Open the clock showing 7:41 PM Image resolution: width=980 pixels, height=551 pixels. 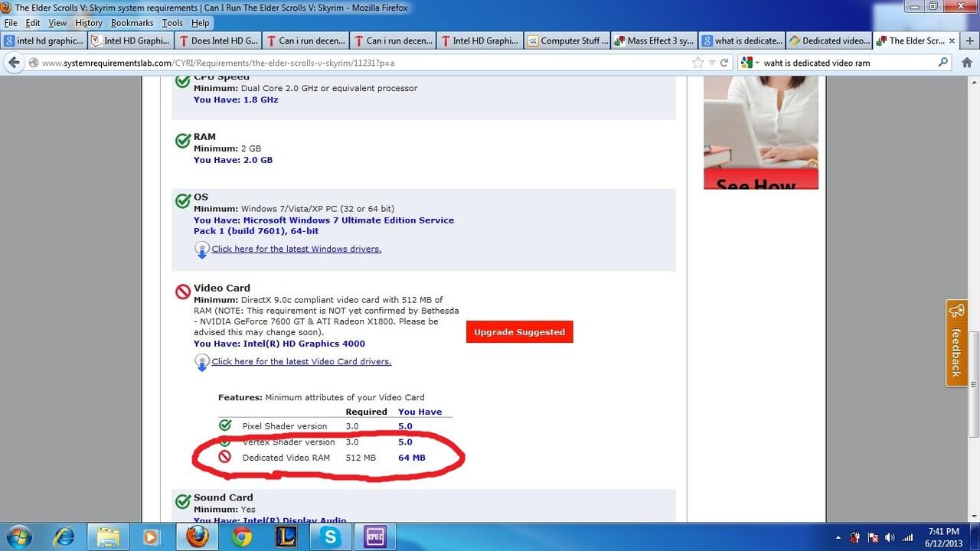942,537
